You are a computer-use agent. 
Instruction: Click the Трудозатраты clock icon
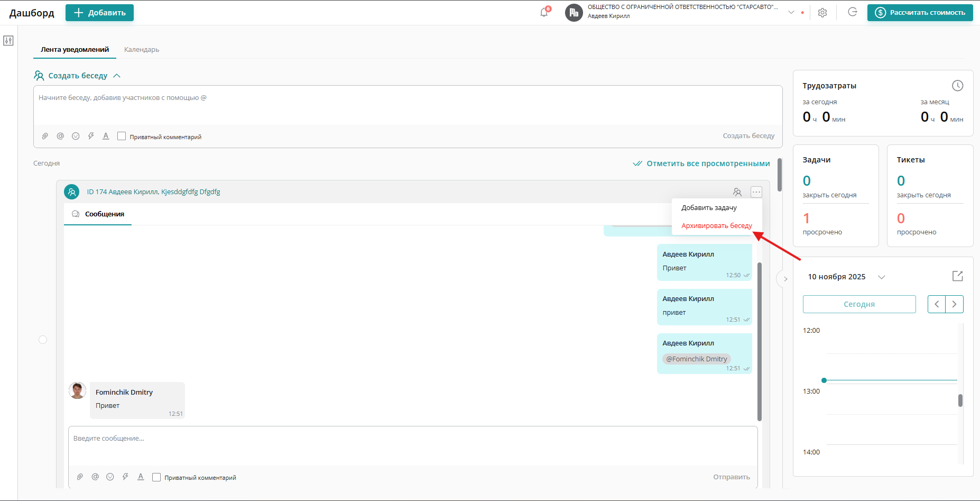[957, 86]
